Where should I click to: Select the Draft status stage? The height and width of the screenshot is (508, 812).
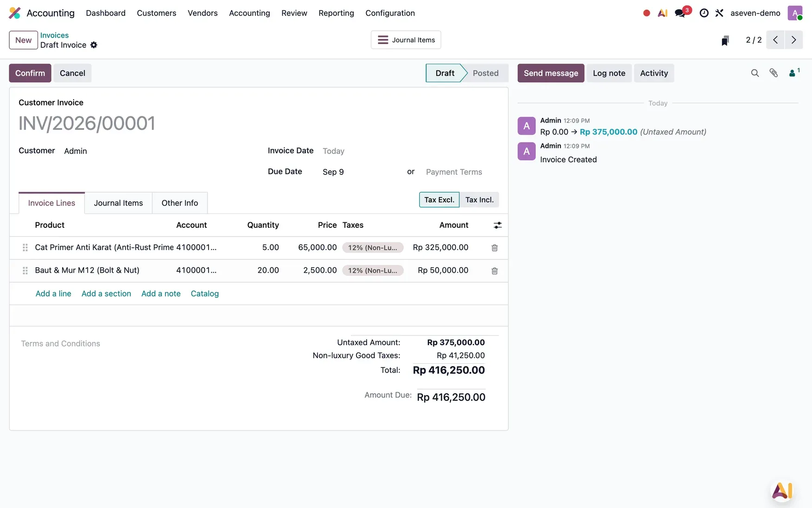[x=445, y=73]
